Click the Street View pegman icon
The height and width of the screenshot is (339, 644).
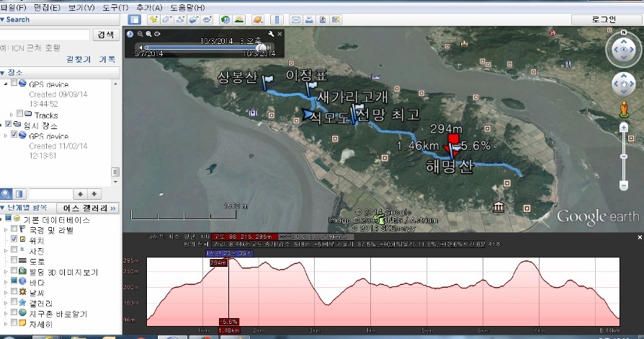tap(624, 110)
